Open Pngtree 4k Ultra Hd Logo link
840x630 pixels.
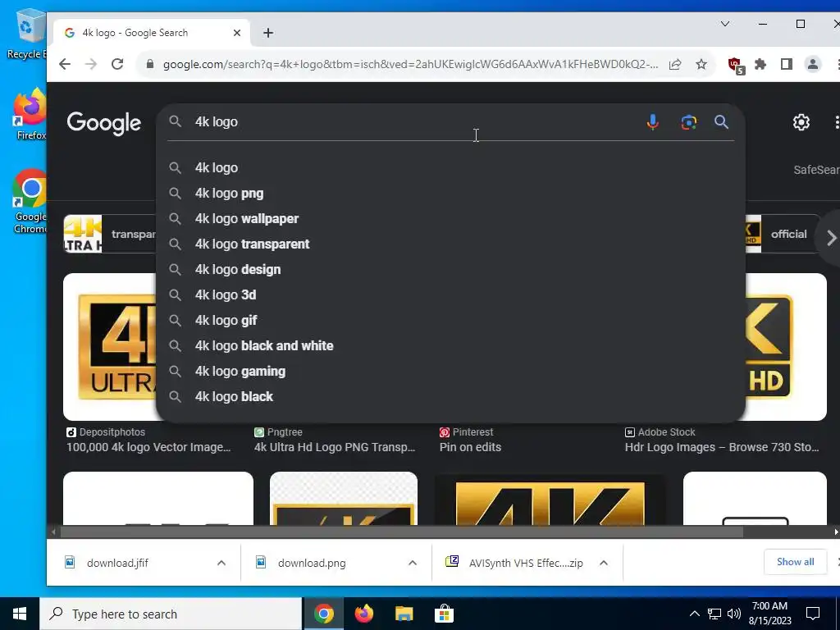click(x=335, y=447)
